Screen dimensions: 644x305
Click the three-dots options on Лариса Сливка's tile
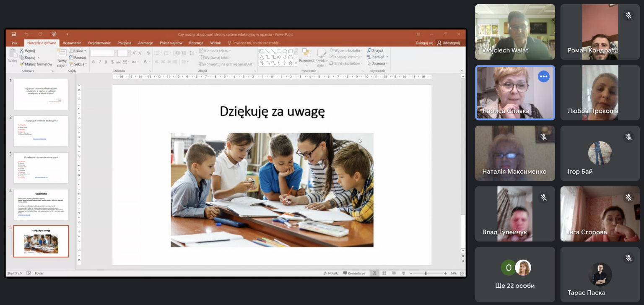pos(543,76)
